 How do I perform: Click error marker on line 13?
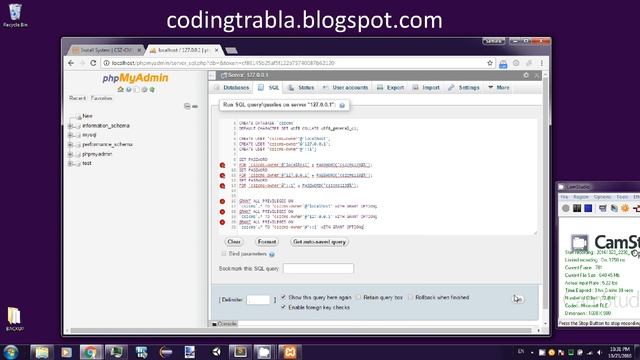tap(222, 185)
